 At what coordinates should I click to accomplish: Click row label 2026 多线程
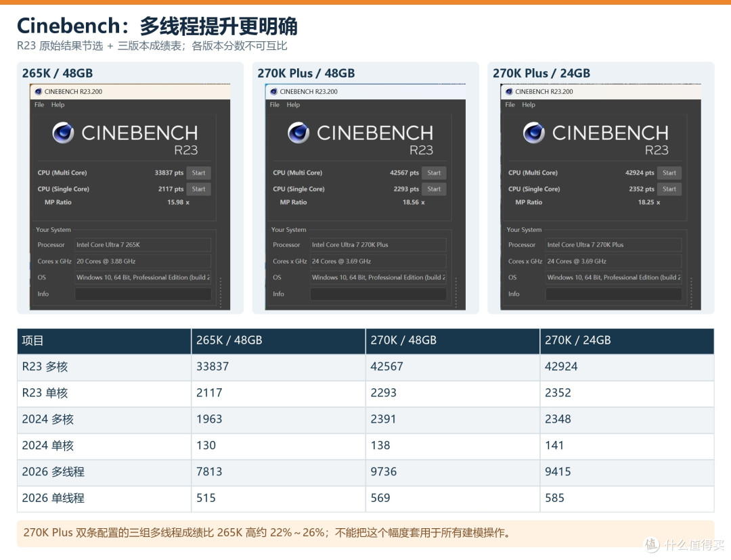point(53,471)
